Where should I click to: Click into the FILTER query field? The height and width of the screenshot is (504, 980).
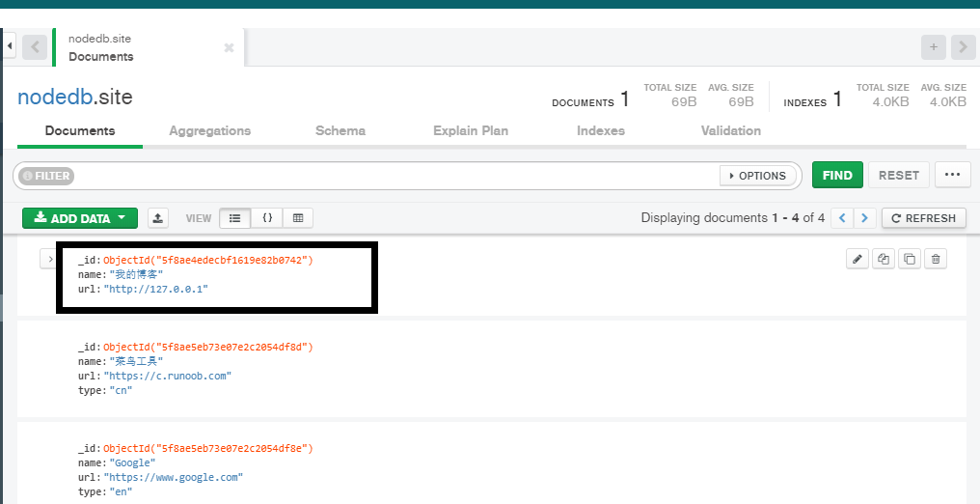[x=386, y=176]
